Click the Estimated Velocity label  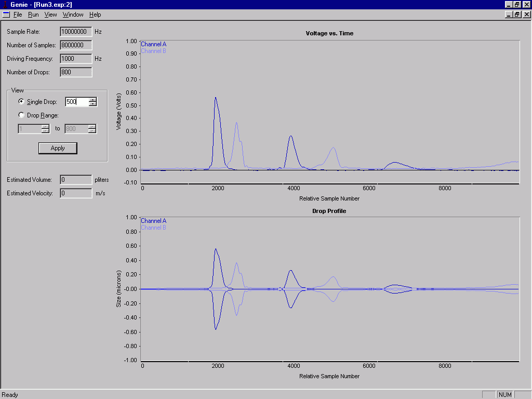[30, 193]
